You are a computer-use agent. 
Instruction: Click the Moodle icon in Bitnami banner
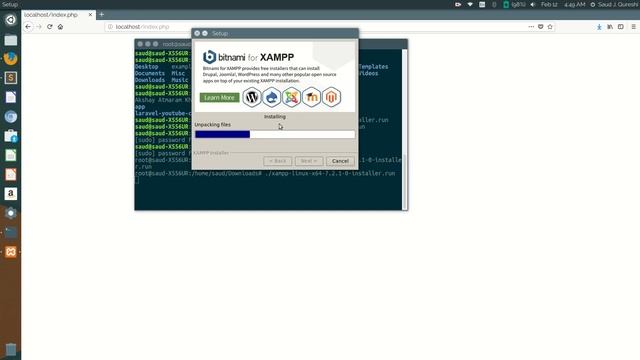coord(311,97)
